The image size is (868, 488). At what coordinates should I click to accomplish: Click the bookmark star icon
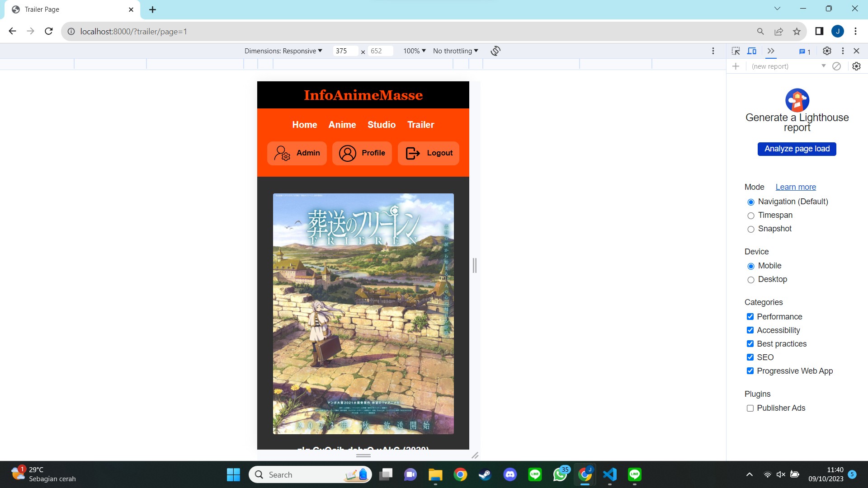(x=797, y=32)
